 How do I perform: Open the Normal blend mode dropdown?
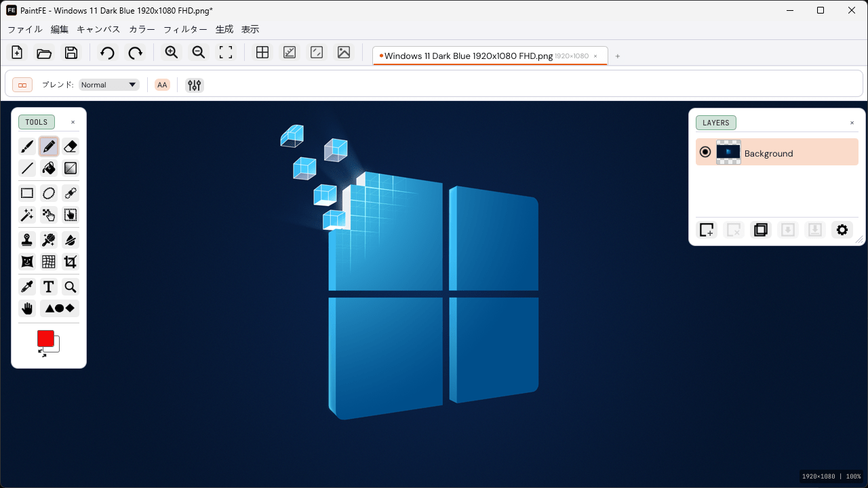(108, 85)
